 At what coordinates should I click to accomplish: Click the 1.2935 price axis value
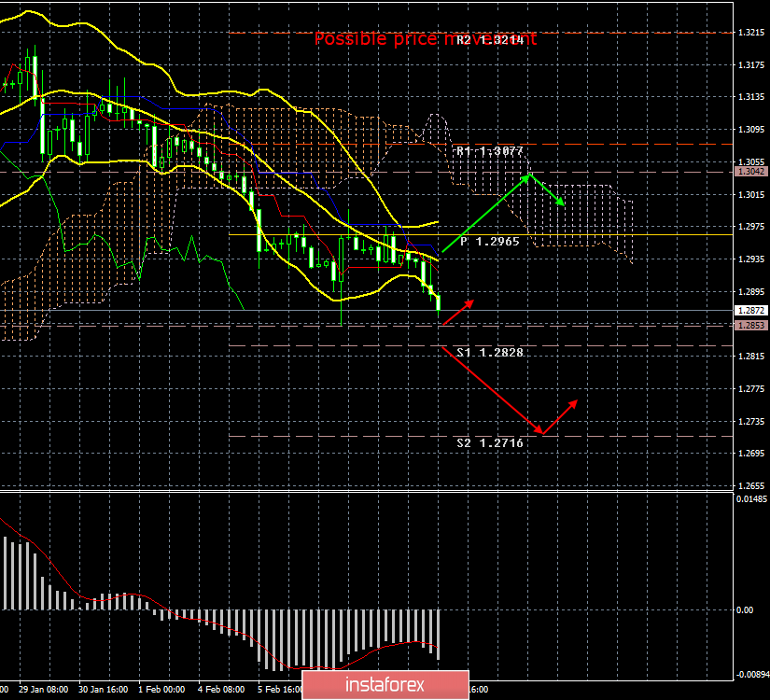(x=751, y=259)
